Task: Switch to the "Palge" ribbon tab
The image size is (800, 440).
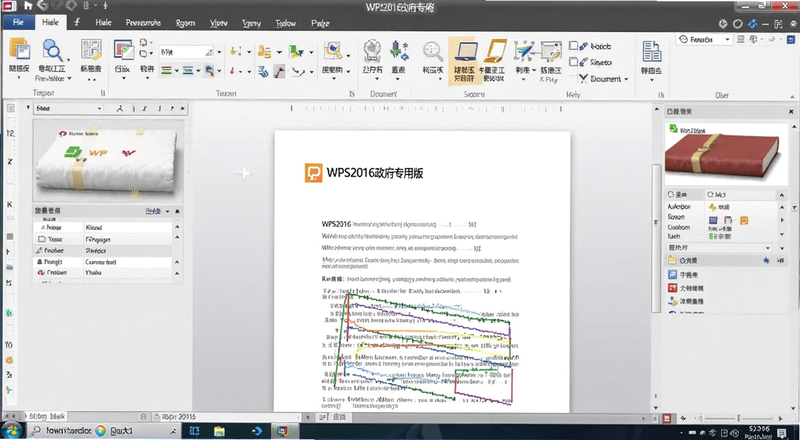Action: click(320, 23)
